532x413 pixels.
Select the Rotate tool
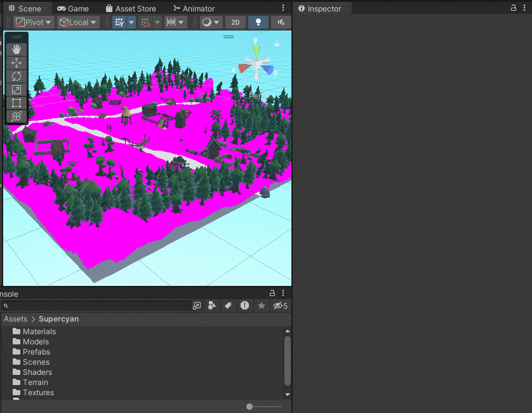pos(17,76)
